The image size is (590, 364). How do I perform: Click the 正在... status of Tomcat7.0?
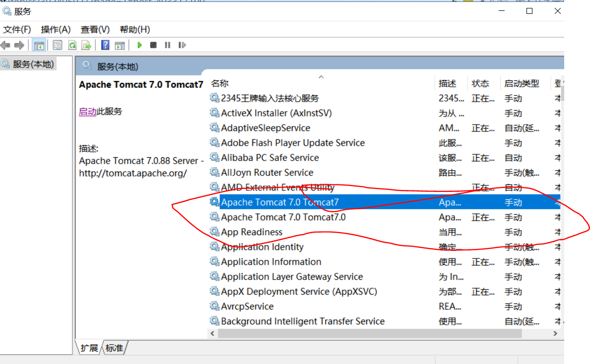(483, 217)
